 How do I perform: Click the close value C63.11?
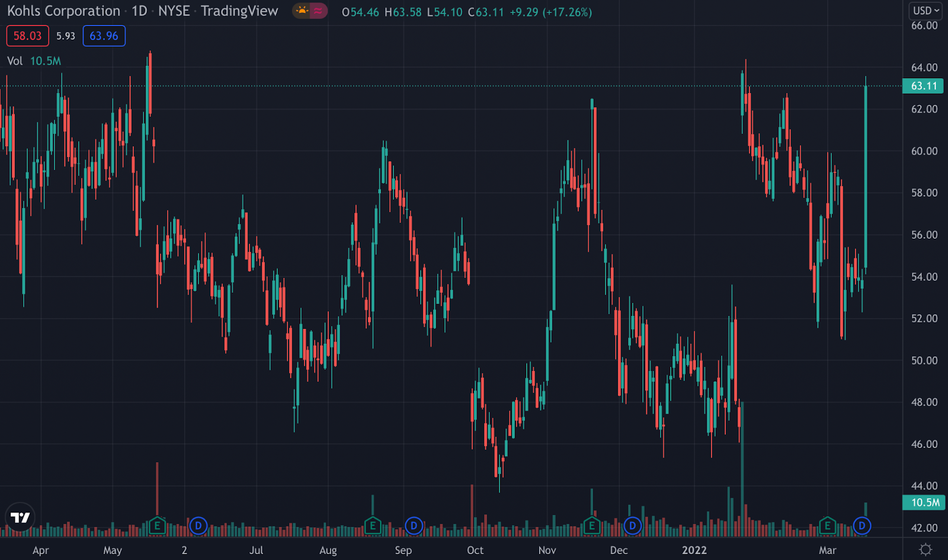click(x=486, y=12)
